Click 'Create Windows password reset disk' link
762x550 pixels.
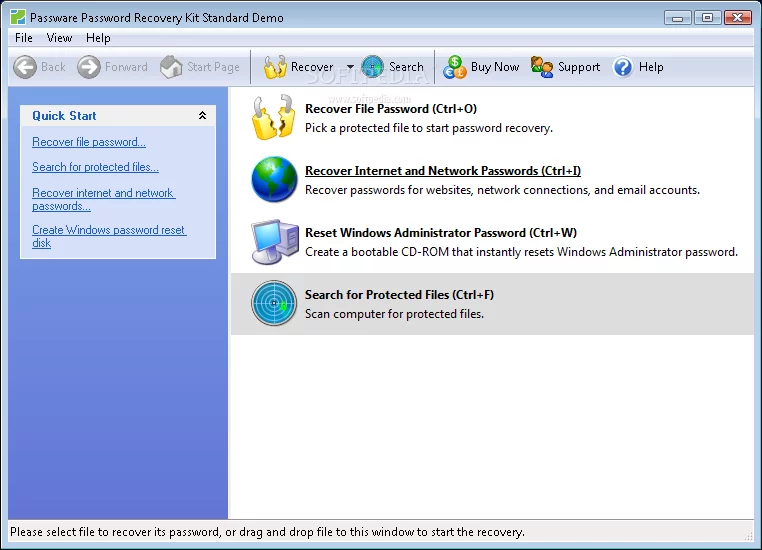(109, 236)
